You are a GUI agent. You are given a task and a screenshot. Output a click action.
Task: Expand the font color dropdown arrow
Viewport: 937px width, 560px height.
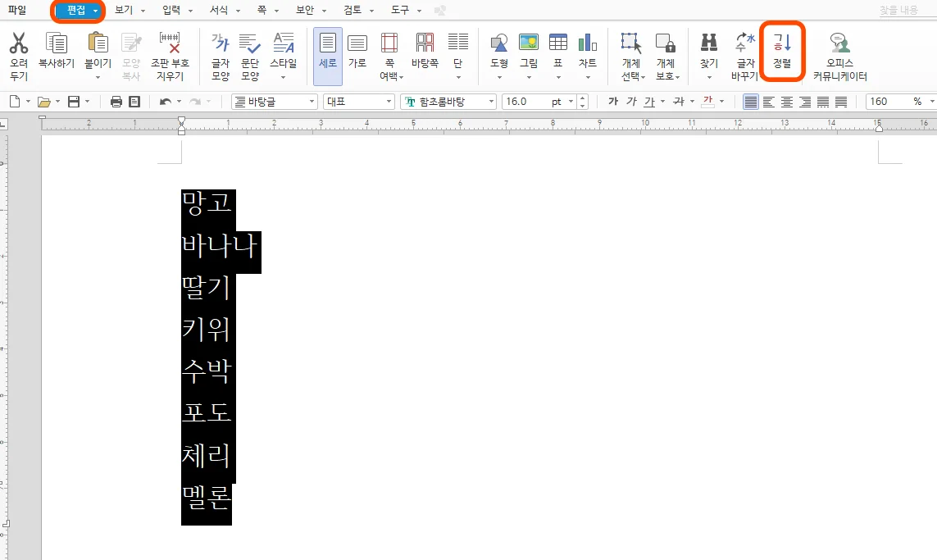[x=722, y=102]
